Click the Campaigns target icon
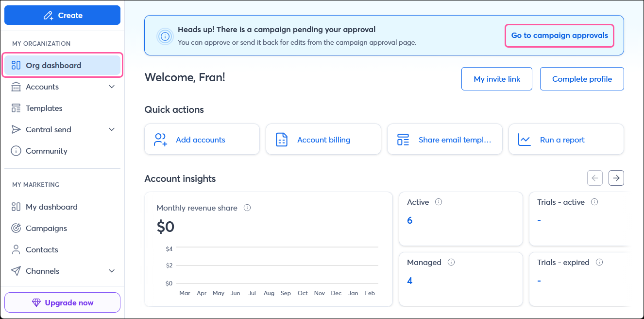The height and width of the screenshot is (319, 644). click(15, 228)
